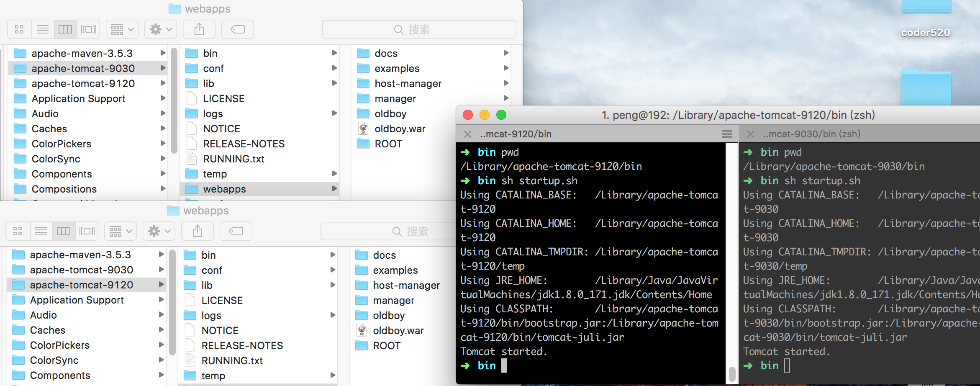Viewport: 980px width, 386px height.
Task: Open action gear menu in top Finder window
Action: pyautogui.click(x=161, y=29)
